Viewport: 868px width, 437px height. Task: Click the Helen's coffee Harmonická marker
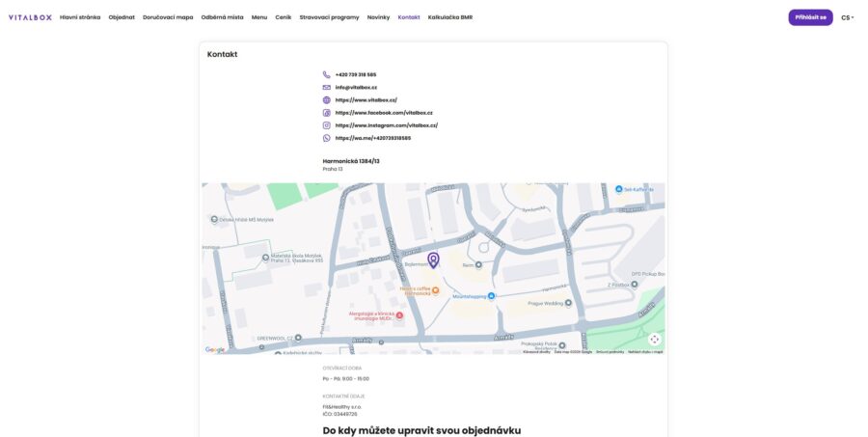point(436,290)
